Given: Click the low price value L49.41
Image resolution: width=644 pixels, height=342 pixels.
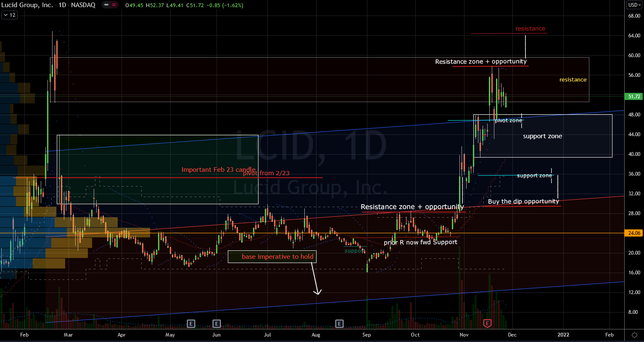Looking at the screenshot, I should 175,5.
